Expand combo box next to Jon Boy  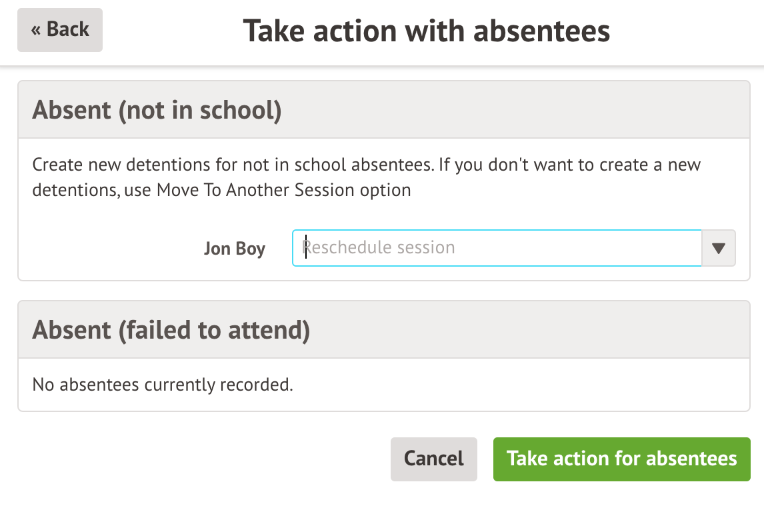(x=718, y=249)
